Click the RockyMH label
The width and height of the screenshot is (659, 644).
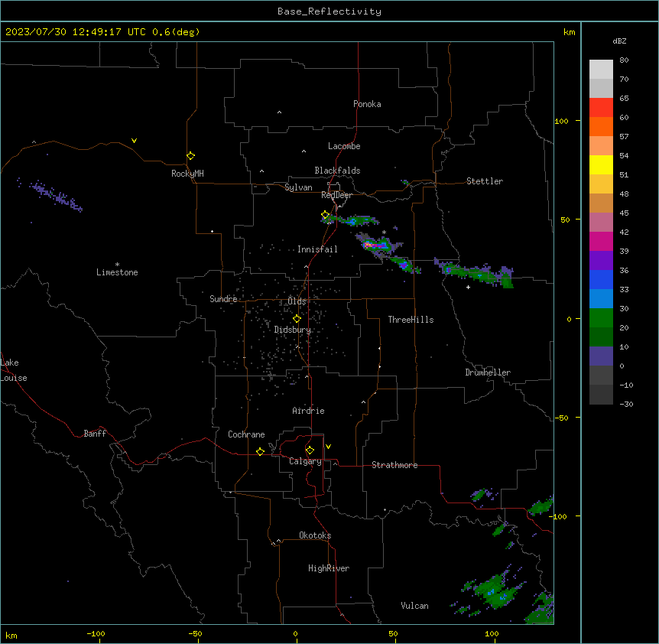[187, 174]
